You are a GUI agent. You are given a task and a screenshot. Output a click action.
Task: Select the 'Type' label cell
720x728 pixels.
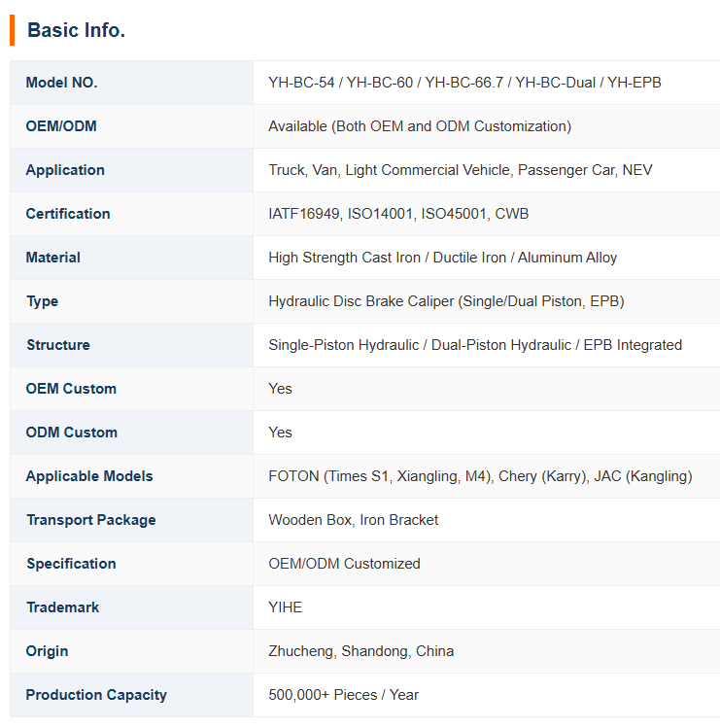point(132,301)
